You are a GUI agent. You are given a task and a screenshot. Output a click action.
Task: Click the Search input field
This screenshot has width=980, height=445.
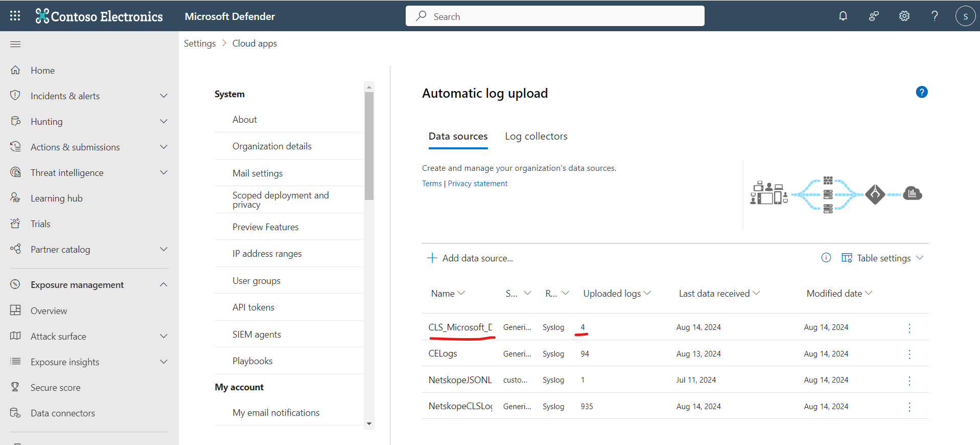555,16
